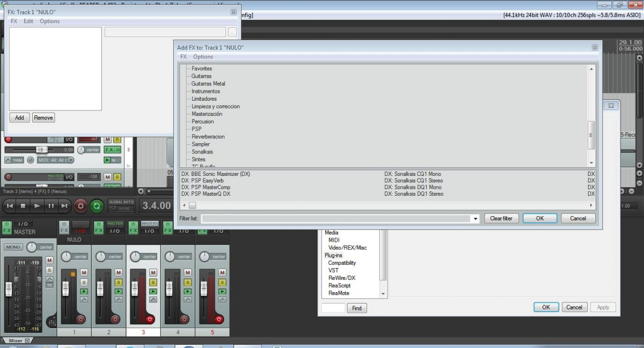Mute mixer channel 1 NULO
The width and height of the screenshot is (644, 348).
(84, 272)
